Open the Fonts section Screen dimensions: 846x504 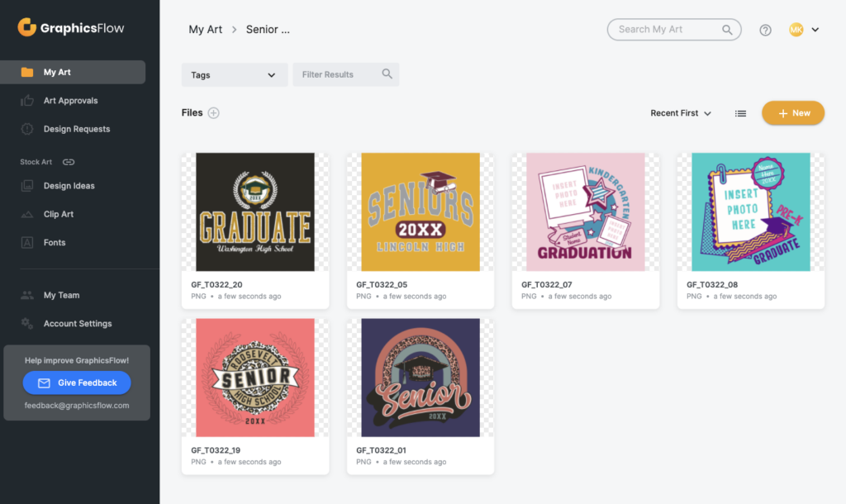click(55, 243)
